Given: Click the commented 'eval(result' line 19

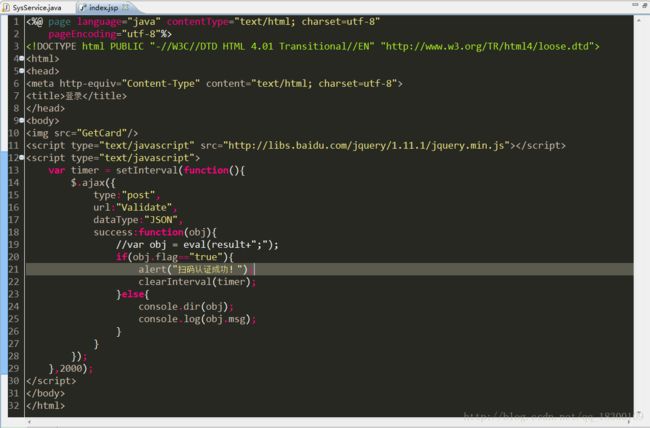Looking at the screenshot, I should click(x=197, y=245).
